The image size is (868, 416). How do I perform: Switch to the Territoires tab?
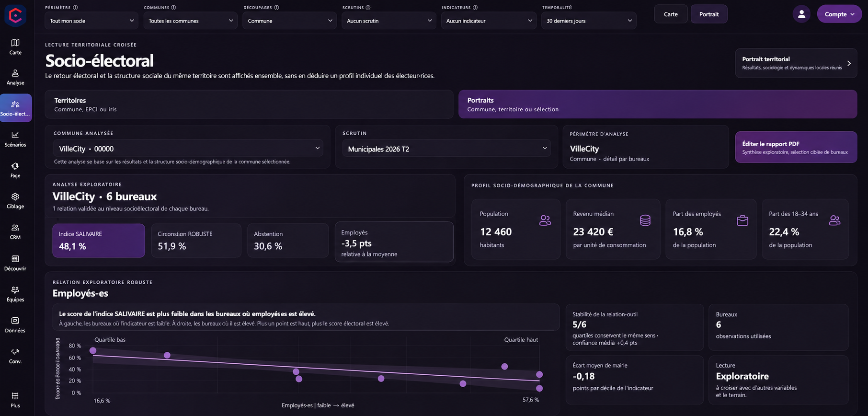[249, 104]
